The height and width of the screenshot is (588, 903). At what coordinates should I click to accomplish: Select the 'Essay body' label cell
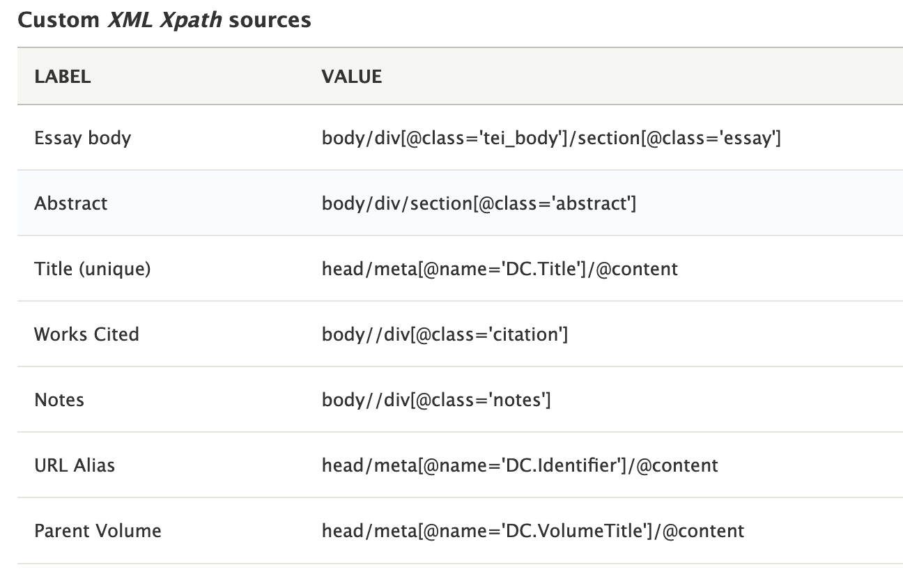click(83, 138)
